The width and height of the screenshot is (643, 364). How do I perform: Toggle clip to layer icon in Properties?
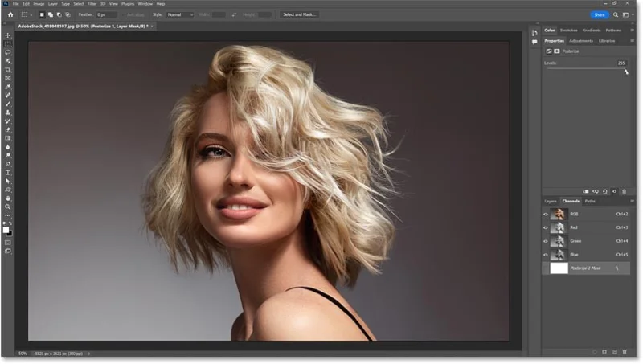(x=586, y=191)
